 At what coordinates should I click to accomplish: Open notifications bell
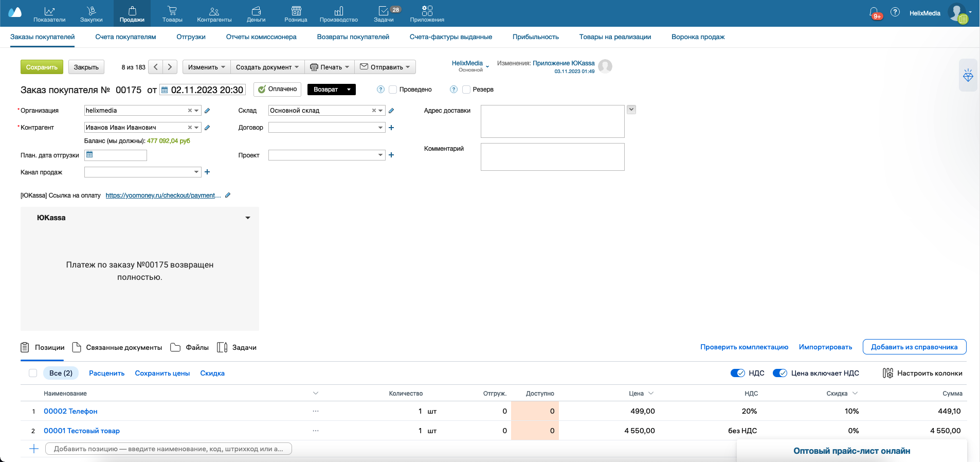tap(874, 12)
